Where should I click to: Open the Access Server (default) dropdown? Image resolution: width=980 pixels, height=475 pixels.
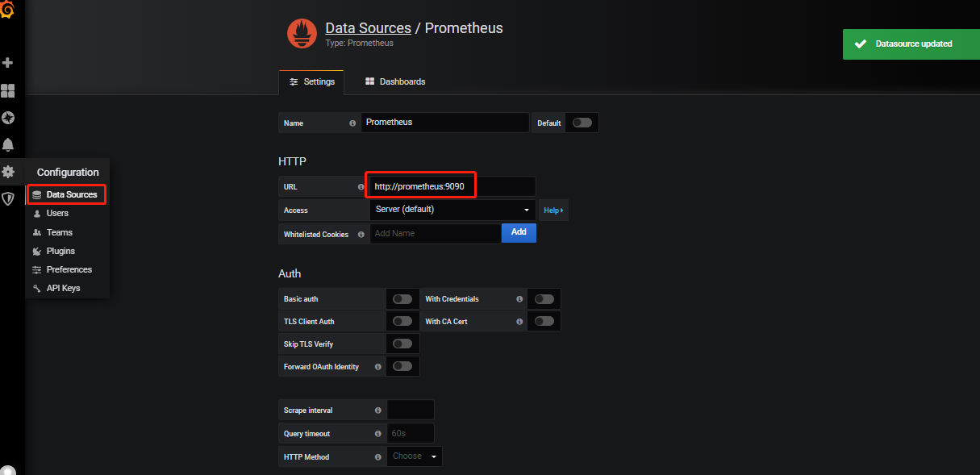pos(452,210)
